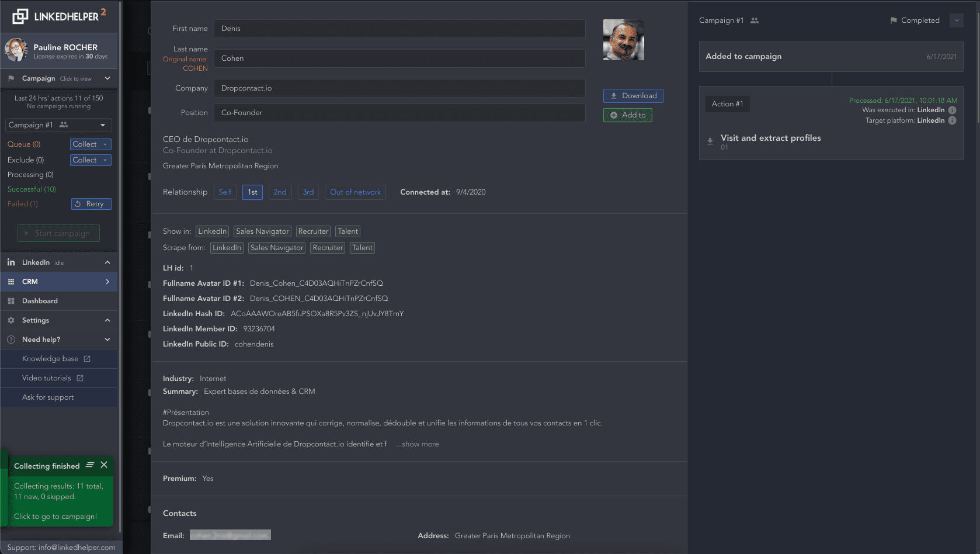Open Pauline ROCHER's account avatar

point(16,50)
